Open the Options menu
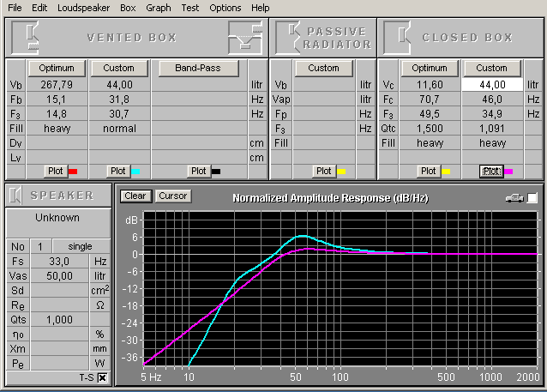The width and height of the screenshot is (547, 392). pos(225,8)
